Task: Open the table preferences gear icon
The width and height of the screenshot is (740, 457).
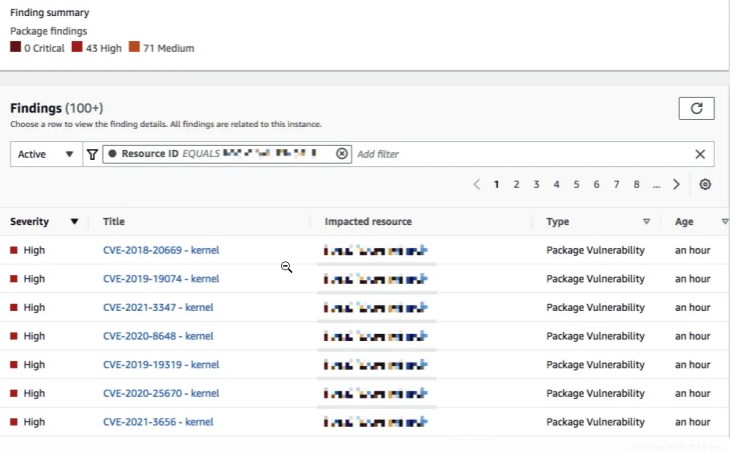Action: coord(705,184)
